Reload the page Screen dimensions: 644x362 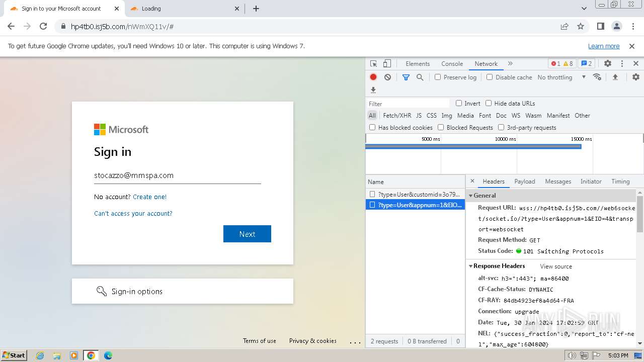43,26
